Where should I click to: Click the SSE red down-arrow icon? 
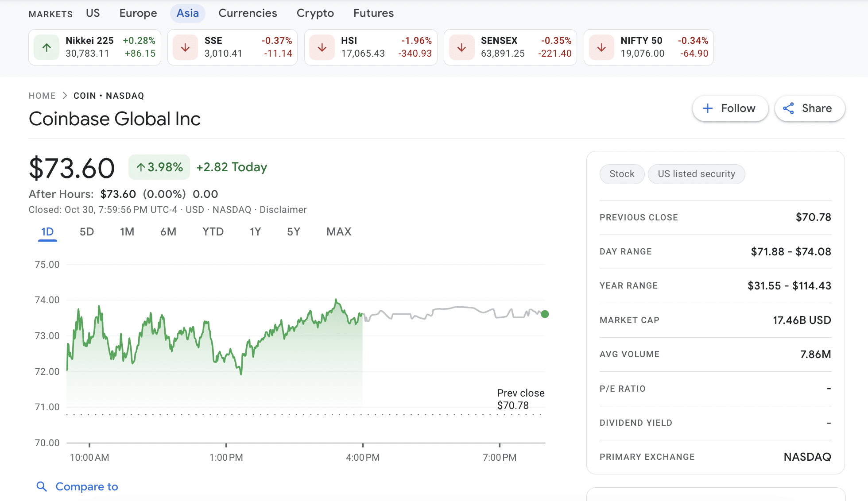(x=185, y=47)
